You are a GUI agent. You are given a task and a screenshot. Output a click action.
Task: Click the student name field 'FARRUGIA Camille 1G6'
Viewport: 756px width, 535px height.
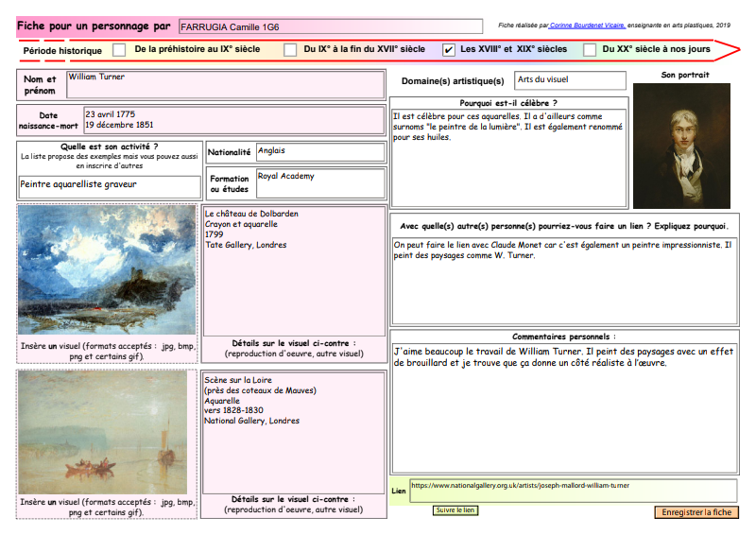[332, 27]
